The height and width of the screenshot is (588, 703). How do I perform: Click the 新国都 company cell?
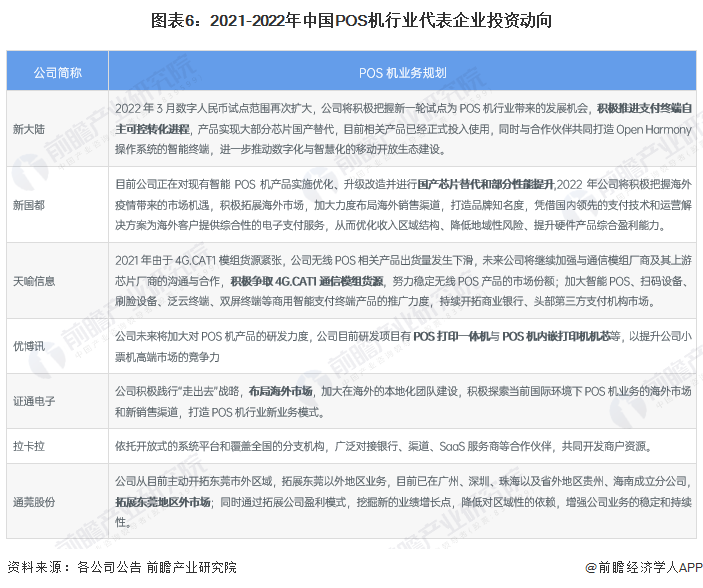(57, 205)
